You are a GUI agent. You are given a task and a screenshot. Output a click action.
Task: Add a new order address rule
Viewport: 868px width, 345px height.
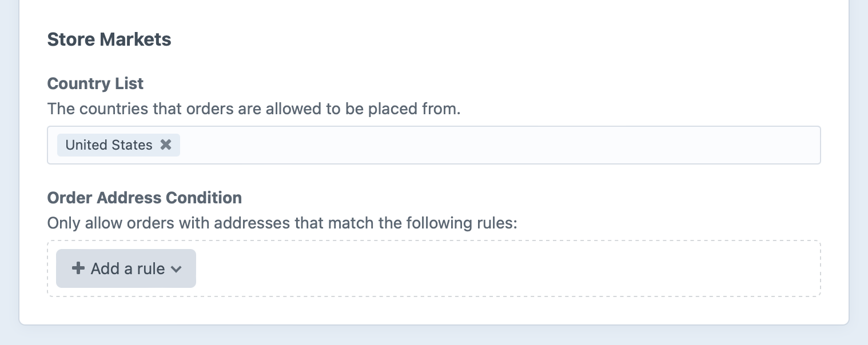126,268
